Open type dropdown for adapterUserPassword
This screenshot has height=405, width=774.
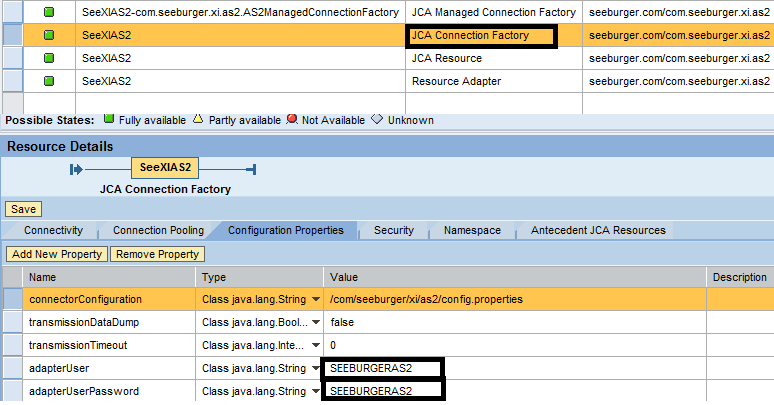pos(316,391)
